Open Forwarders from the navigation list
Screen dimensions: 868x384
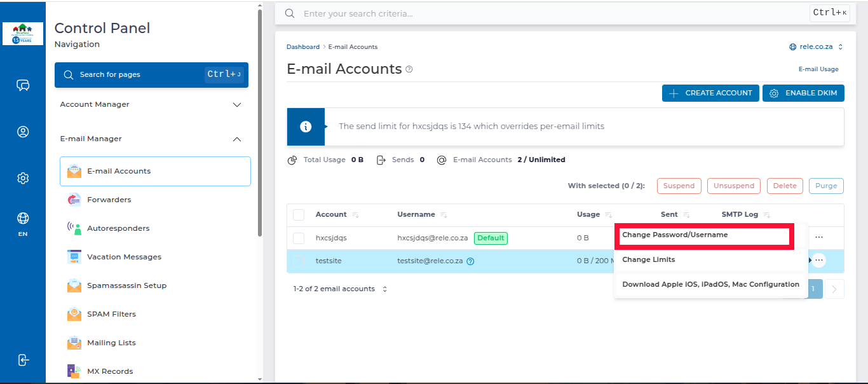click(109, 200)
